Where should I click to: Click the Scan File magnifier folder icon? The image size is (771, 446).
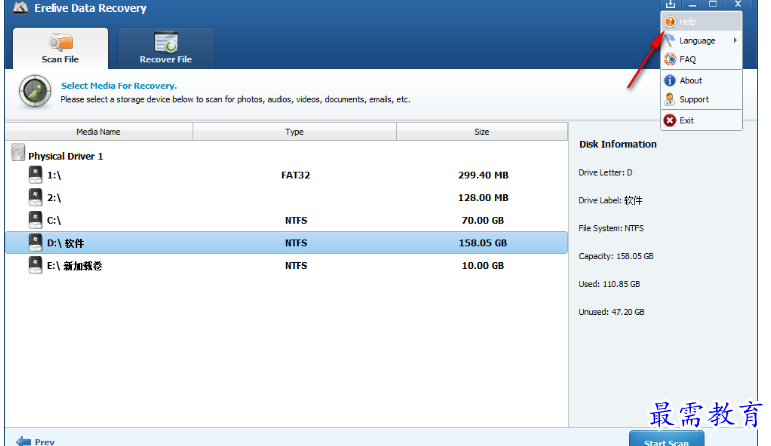click(x=60, y=42)
